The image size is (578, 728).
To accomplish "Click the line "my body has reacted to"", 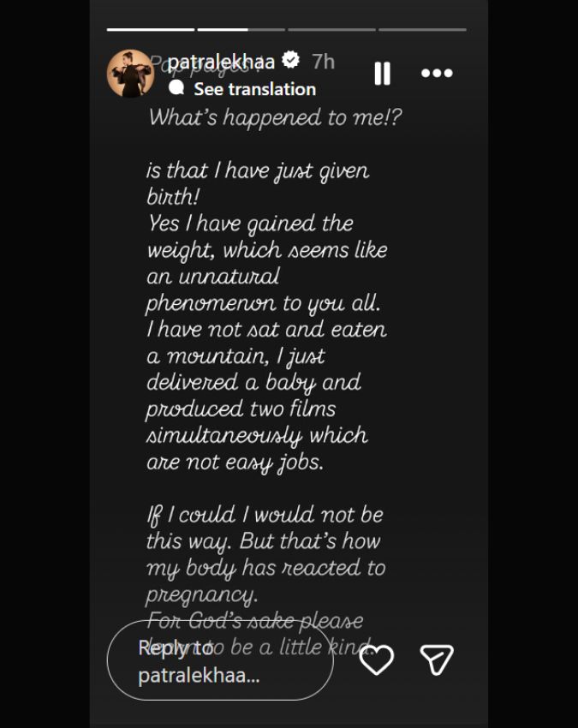I will coord(265,568).
